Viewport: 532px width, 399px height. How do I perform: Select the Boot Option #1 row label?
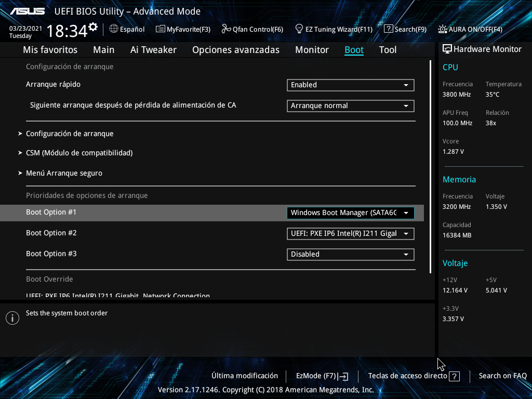[x=51, y=212]
